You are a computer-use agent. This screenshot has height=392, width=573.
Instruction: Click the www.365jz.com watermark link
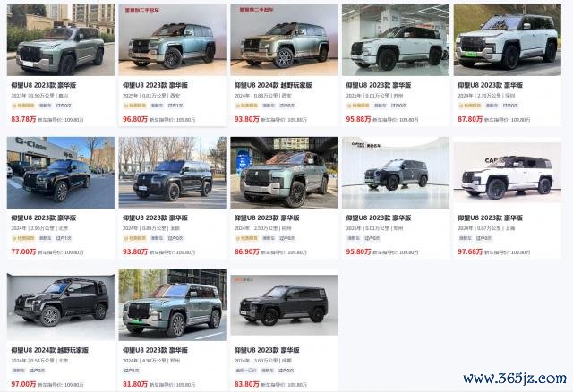point(515,379)
